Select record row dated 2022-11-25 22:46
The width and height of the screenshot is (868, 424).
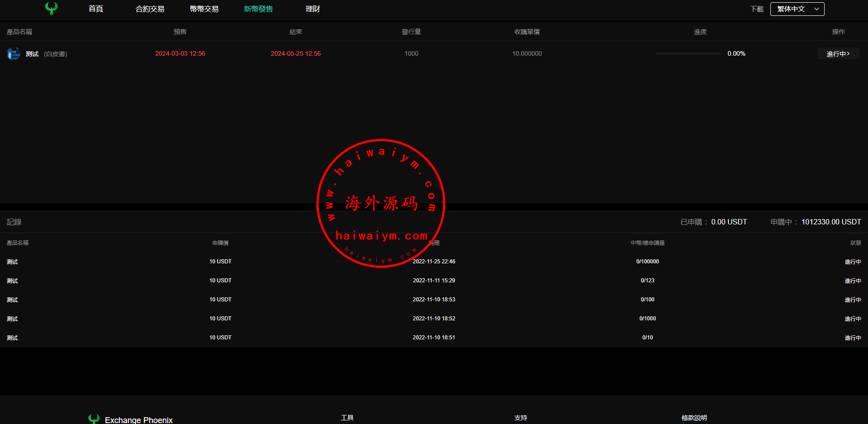coord(434,262)
